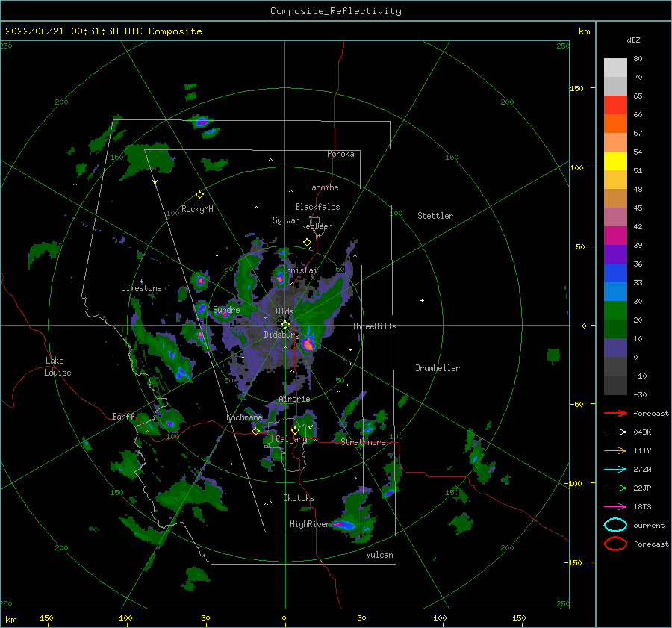
Task: Click the Strathmore label
Action: pos(363,442)
